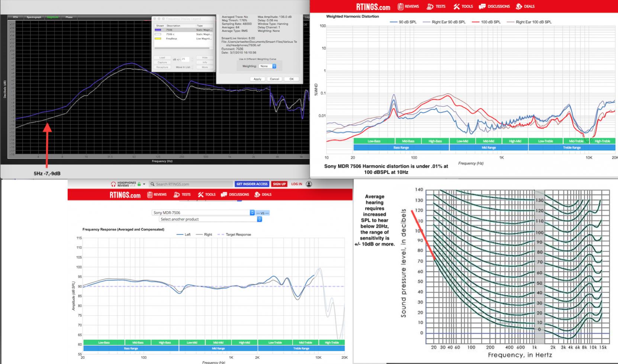618x364 pixels.
Task: Open the Select another product dropdown
Action: coord(210,219)
